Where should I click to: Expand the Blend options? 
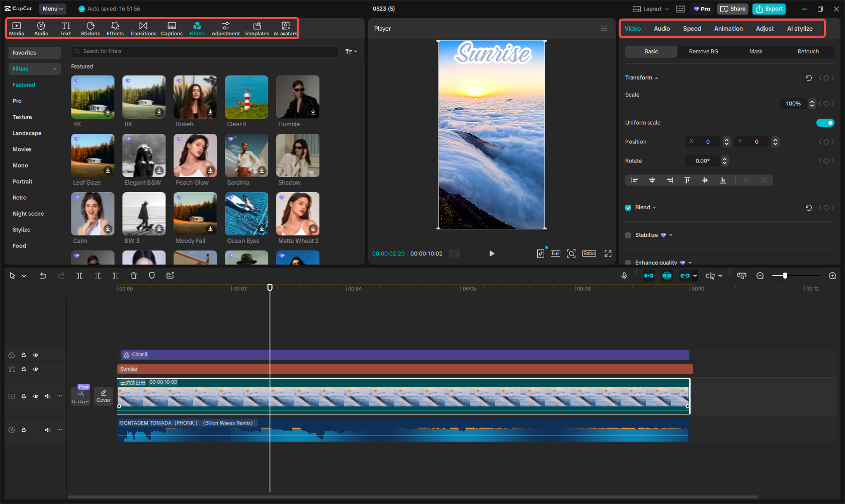(x=654, y=207)
